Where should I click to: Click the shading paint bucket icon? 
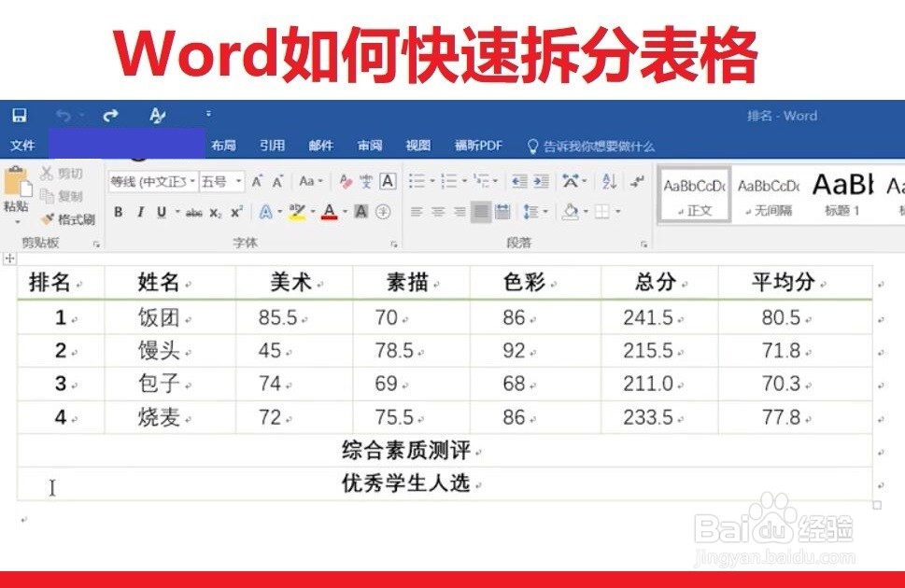[571, 213]
